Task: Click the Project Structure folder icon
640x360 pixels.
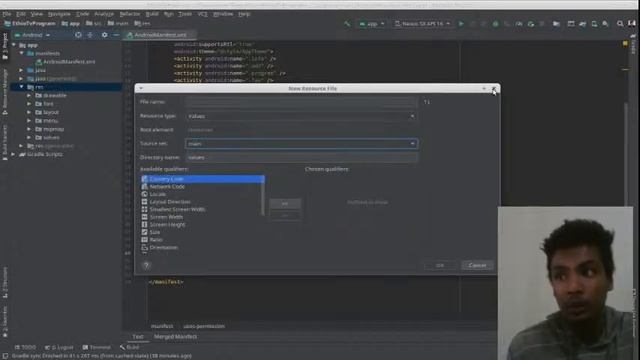Action: coord(556,24)
